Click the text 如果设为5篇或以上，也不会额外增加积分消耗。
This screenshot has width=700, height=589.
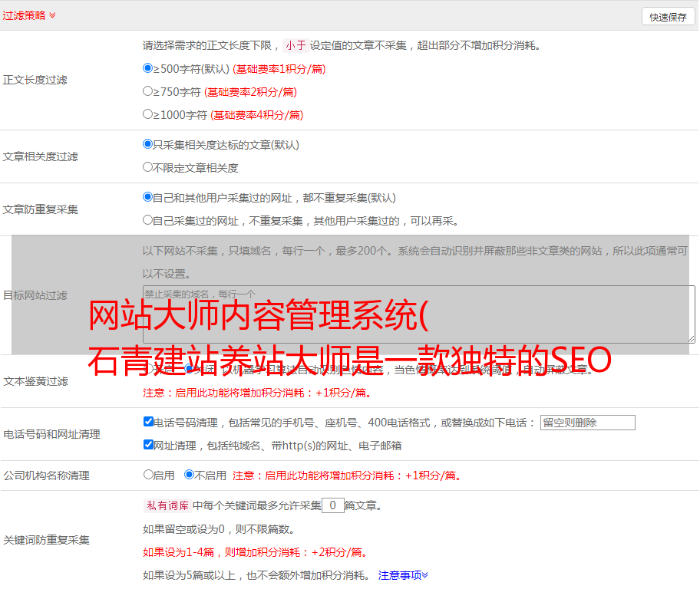[x=256, y=576]
